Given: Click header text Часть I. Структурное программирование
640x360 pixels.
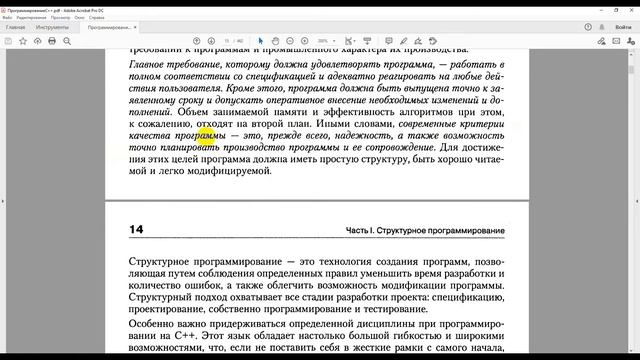Looking at the screenshot, I should tap(425, 231).
